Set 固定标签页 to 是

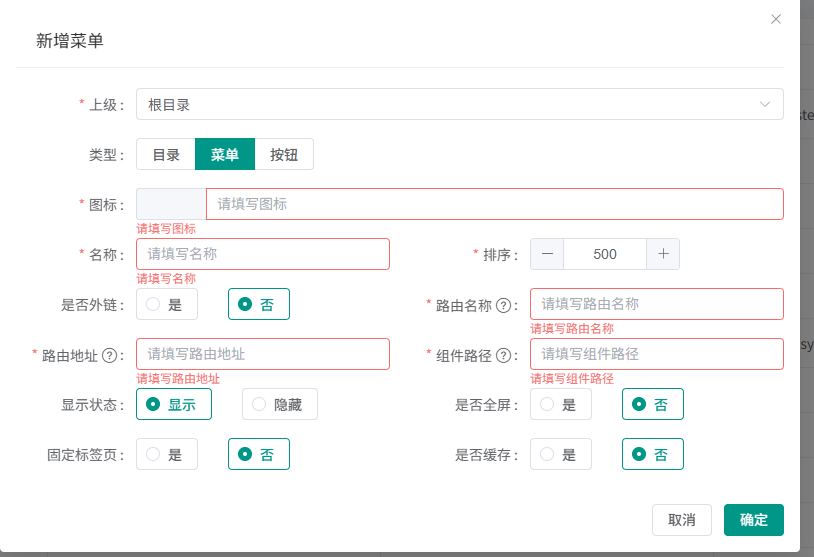[x=166, y=454]
